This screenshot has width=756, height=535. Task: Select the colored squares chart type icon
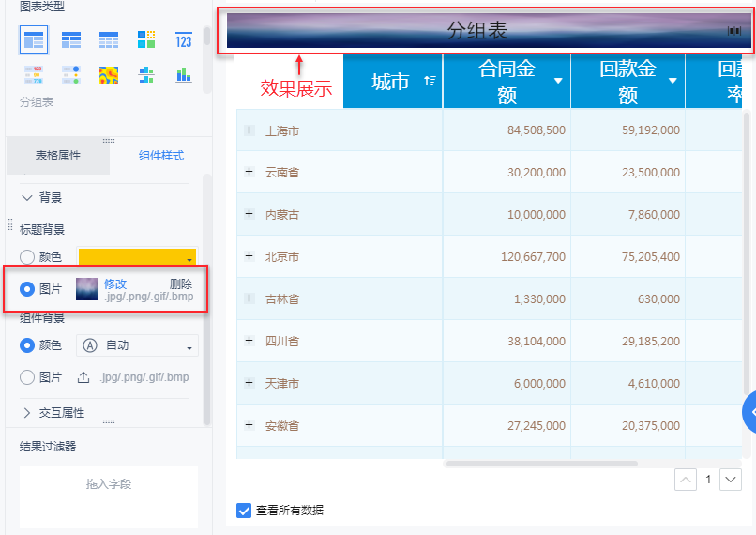click(146, 39)
